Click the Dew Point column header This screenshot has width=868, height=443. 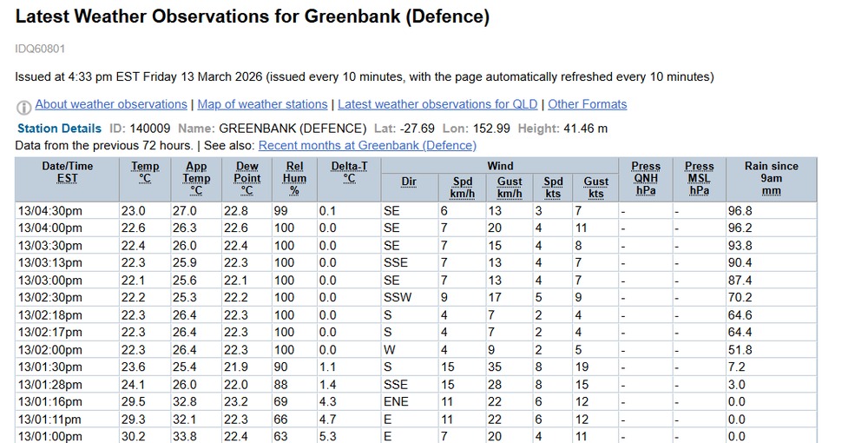[x=247, y=178]
